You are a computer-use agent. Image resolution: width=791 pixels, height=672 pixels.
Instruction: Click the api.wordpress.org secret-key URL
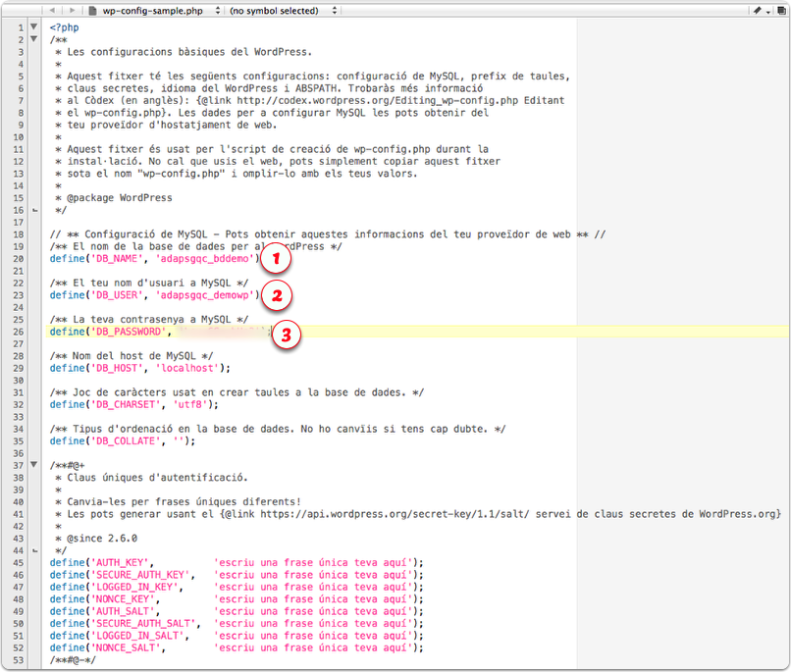point(395,514)
